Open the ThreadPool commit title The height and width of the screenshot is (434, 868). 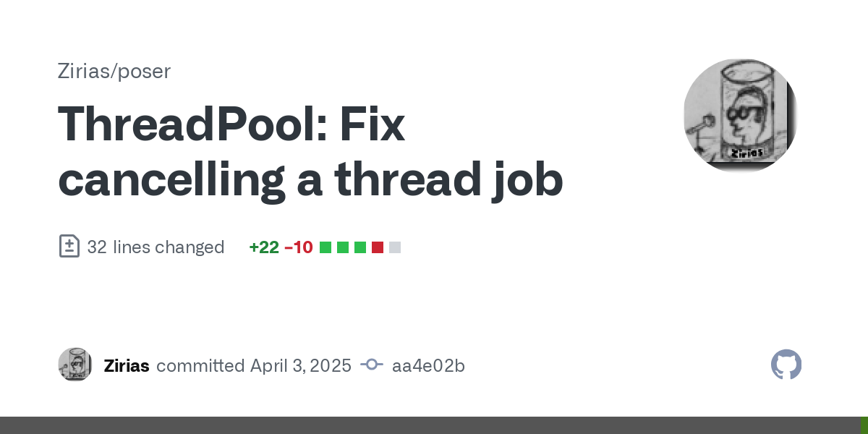[310, 151]
